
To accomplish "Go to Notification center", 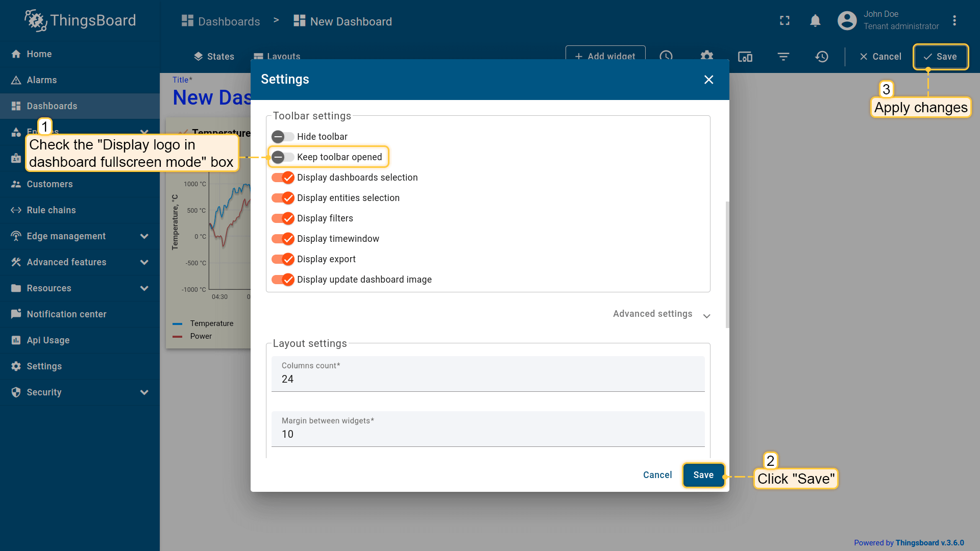I will coord(66,314).
